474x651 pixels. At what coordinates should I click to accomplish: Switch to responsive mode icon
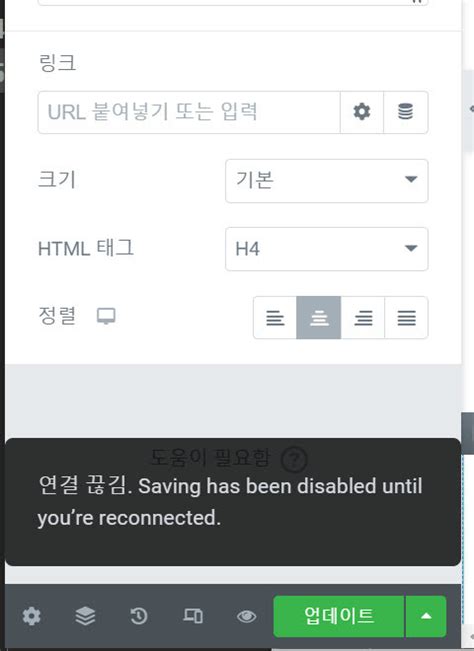(x=193, y=616)
